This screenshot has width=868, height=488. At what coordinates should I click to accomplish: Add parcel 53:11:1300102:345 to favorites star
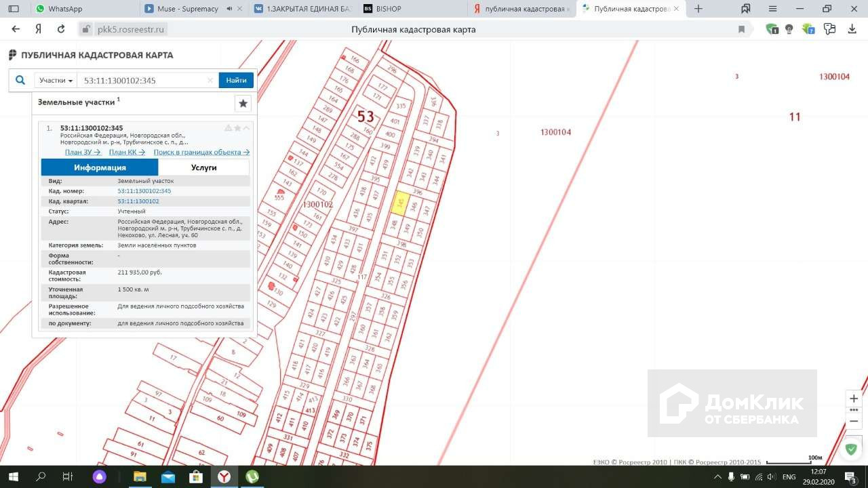[237, 128]
